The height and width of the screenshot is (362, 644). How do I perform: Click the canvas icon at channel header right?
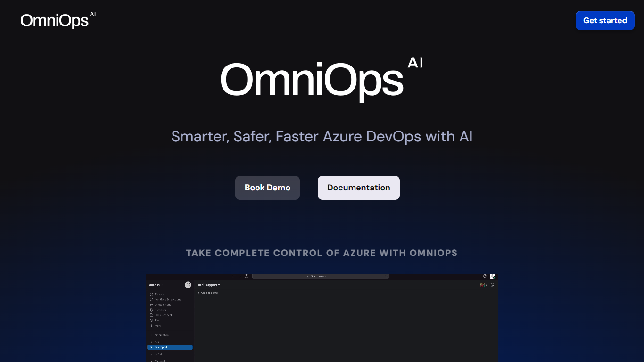(493, 285)
